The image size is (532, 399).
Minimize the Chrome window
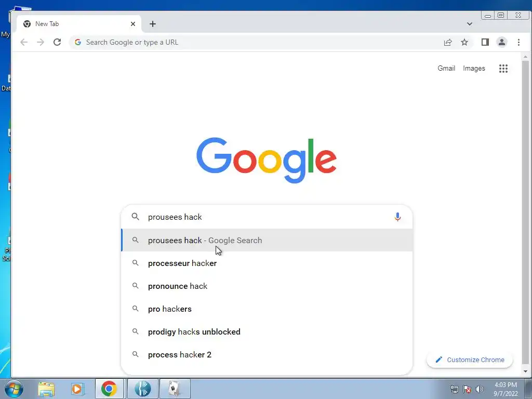click(x=488, y=15)
